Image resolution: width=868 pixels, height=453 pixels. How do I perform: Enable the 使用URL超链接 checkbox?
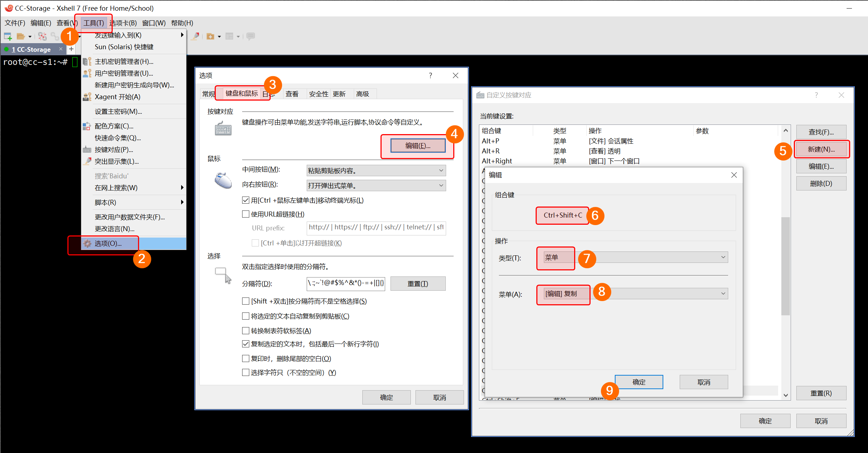tap(245, 214)
